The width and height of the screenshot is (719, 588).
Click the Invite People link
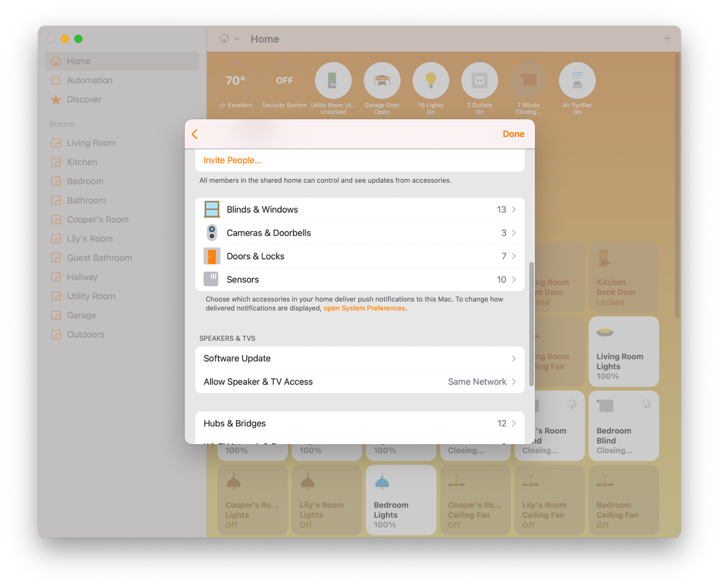(232, 160)
